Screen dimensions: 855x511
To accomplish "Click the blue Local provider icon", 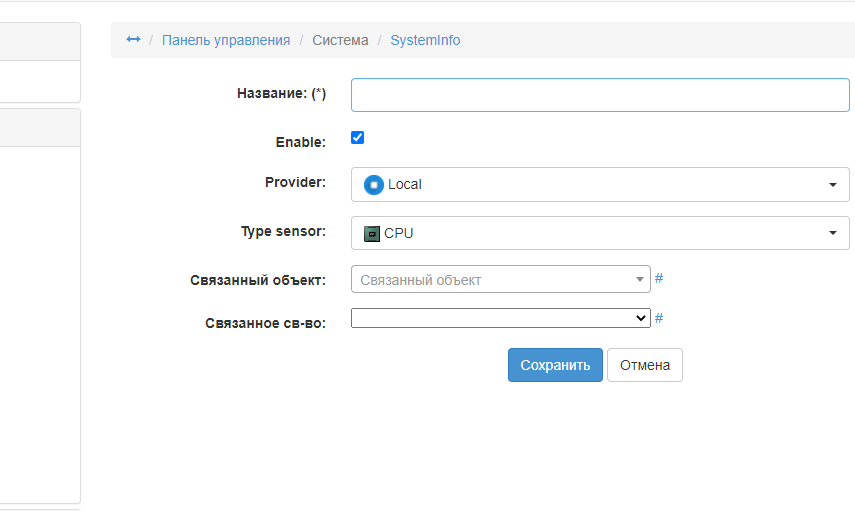I will pos(374,184).
